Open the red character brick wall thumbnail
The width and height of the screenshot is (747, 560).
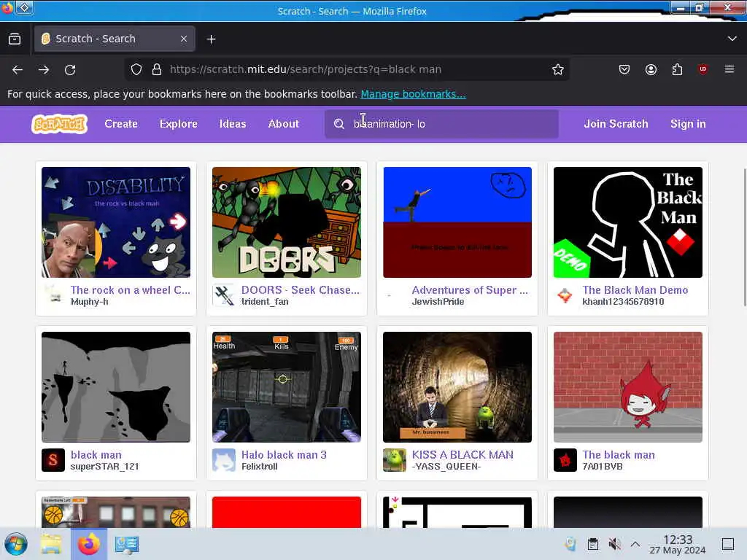pos(628,386)
